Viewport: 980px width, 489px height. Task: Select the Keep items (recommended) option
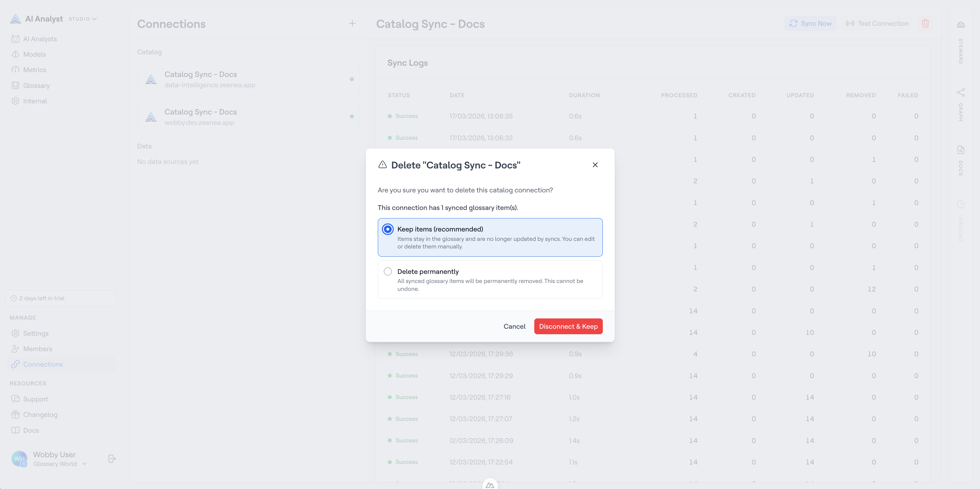tap(388, 229)
